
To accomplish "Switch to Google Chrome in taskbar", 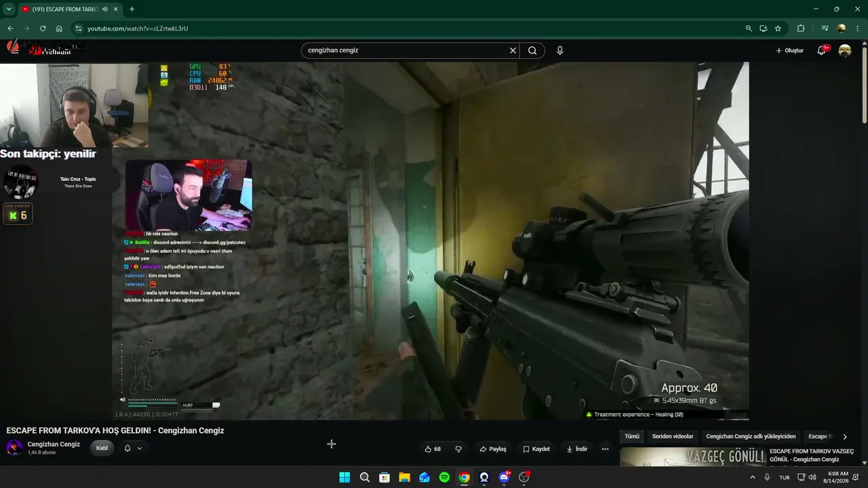I will (x=464, y=477).
